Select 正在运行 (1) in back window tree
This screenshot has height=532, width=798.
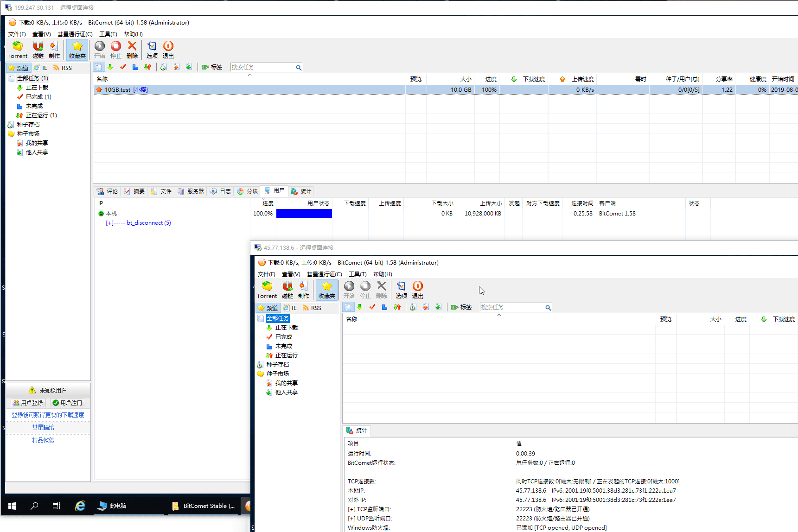pos(41,115)
